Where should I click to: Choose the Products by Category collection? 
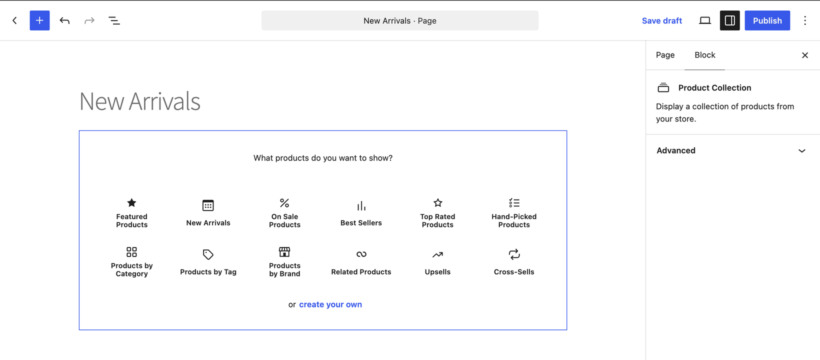tap(132, 262)
